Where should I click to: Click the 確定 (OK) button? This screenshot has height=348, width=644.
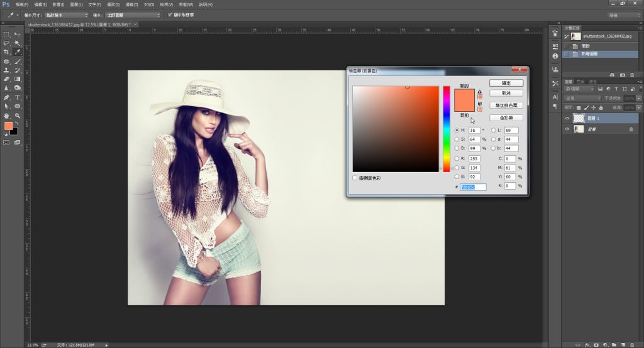pos(506,83)
